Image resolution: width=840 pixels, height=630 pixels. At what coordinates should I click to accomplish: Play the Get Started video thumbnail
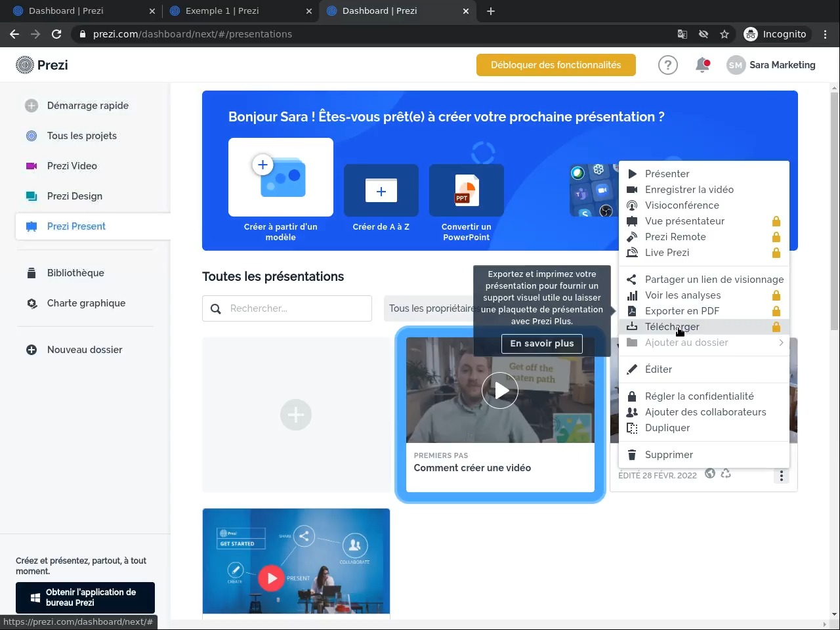click(x=272, y=579)
